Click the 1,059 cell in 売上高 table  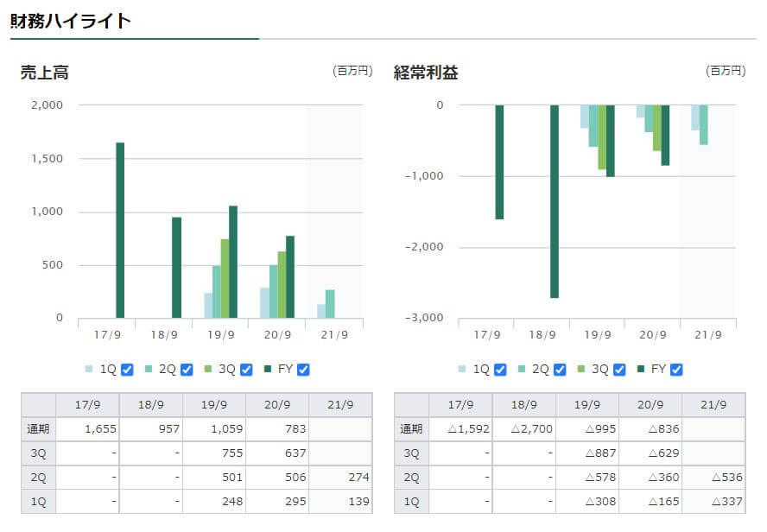(x=214, y=429)
